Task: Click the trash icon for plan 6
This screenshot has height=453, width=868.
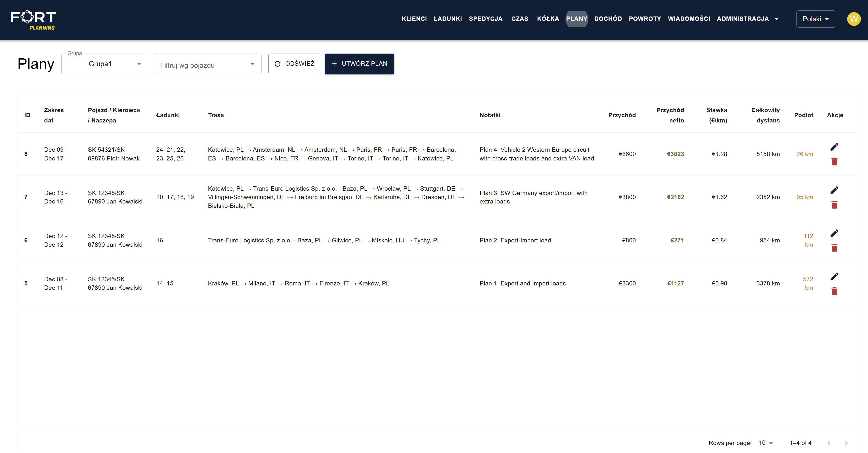Action: [x=834, y=248]
